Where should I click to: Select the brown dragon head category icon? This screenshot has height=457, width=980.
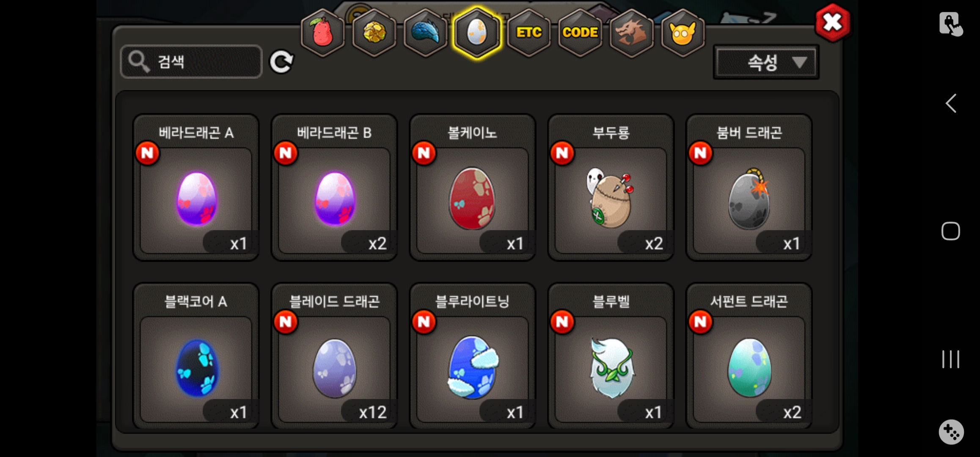[x=631, y=33]
